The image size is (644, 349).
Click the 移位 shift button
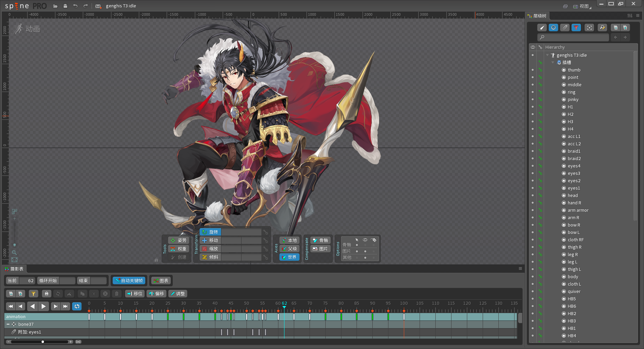point(135,294)
